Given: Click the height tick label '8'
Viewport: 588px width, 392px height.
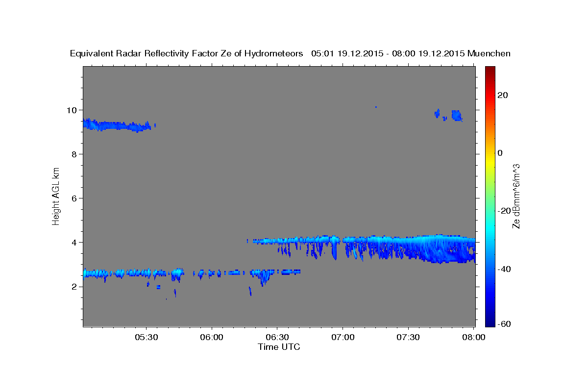Looking at the screenshot, I should (75, 154).
